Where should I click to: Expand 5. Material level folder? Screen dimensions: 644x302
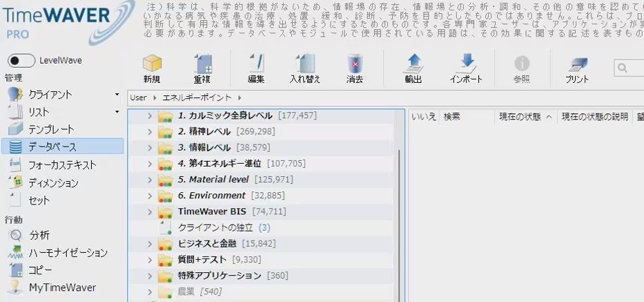150,180
